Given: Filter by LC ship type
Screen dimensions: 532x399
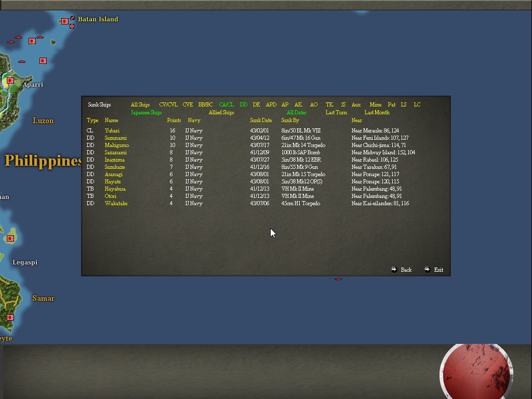Looking at the screenshot, I should [x=417, y=104].
